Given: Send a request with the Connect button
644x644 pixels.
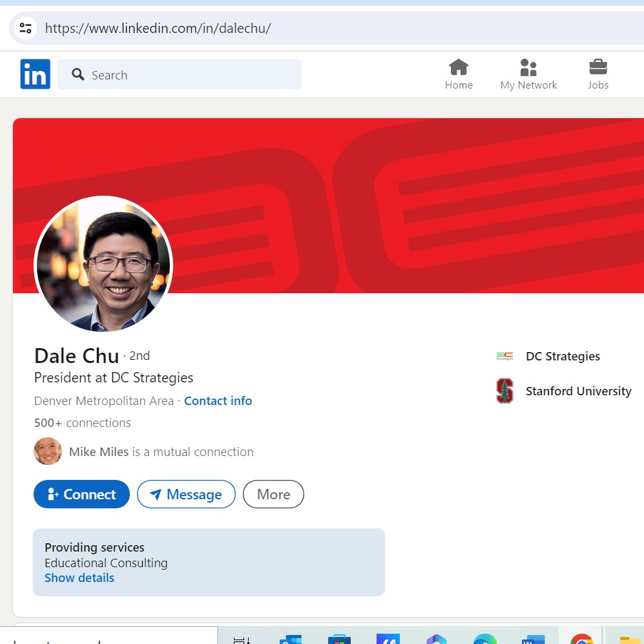Looking at the screenshot, I should pyautogui.click(x=81, y=494).
